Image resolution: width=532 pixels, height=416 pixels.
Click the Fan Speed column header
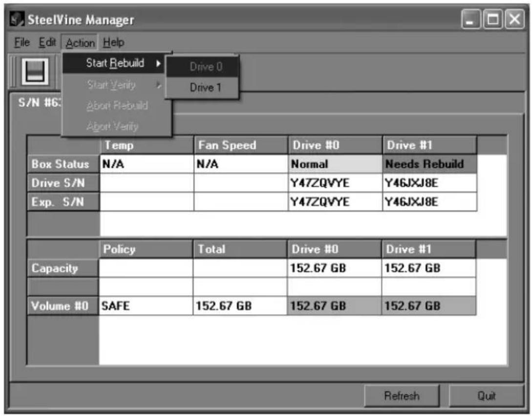point(241,145)
